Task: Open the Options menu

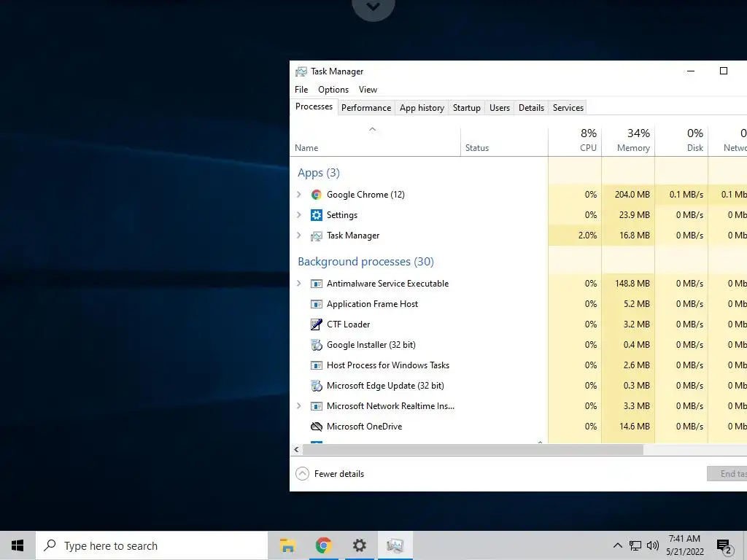Action: click(333, 90)
